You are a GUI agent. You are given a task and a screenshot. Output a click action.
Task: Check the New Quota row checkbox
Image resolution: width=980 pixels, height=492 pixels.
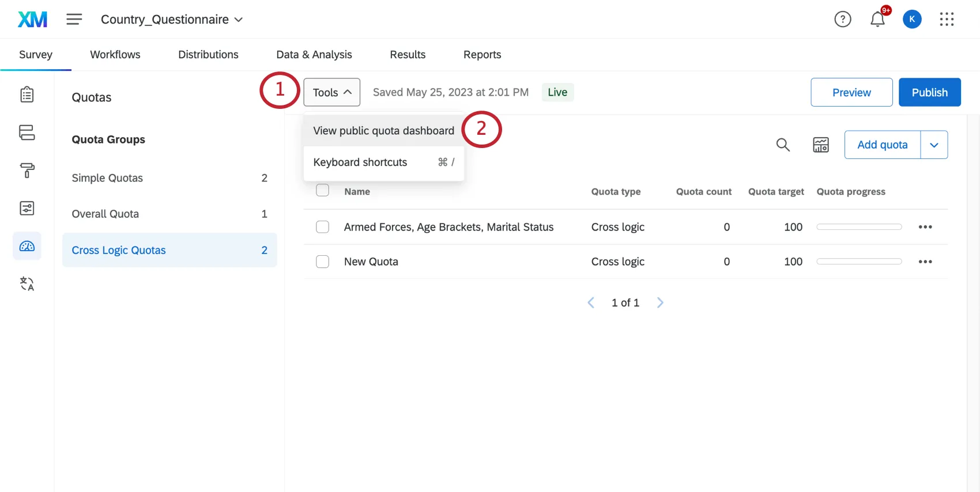pyautogui.click(x=322, y=262)
